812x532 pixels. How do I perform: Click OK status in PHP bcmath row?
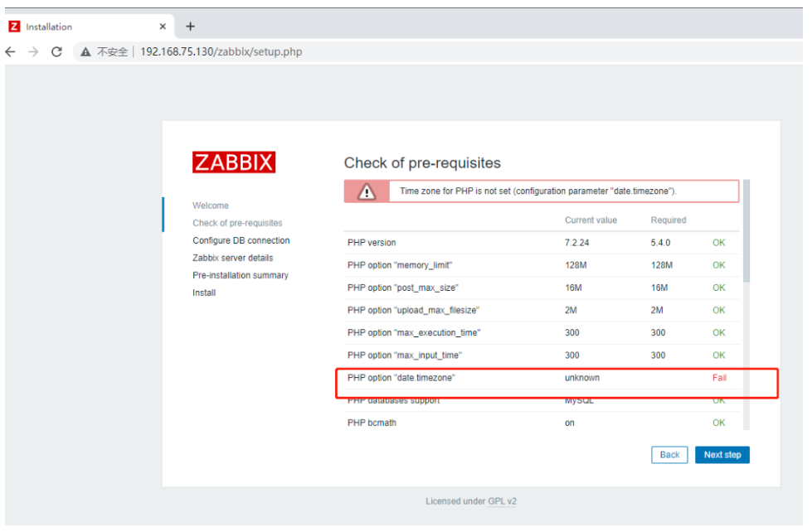(719, 423)
